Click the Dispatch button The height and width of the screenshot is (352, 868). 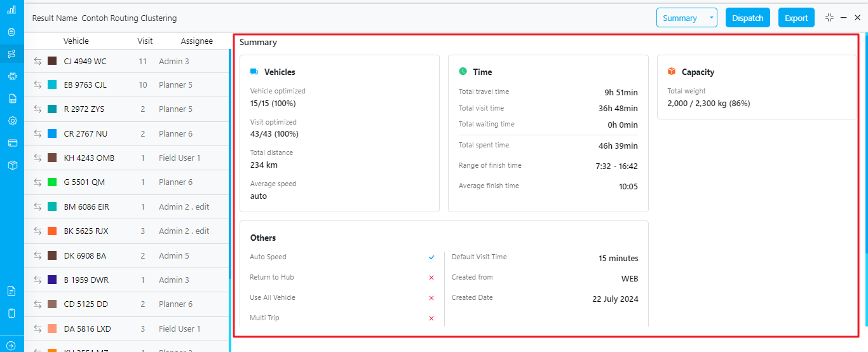tap(747, 18)
